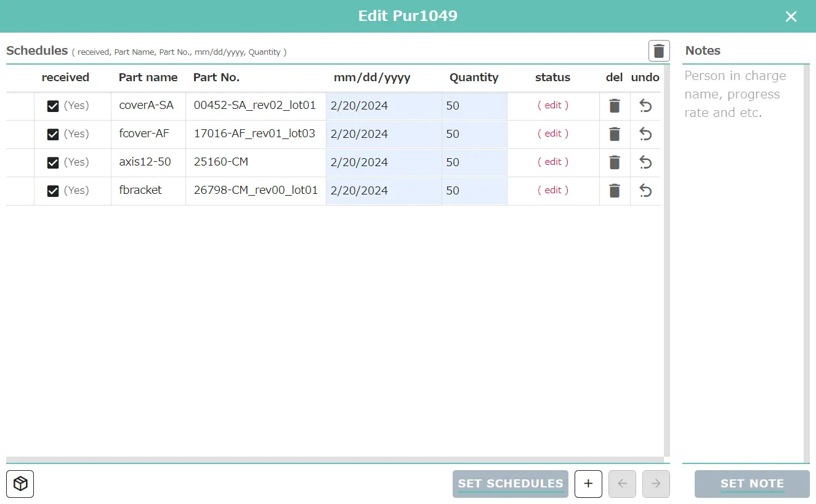Toggle received checkbox for fcover-AF
The width and height of the screenshot is (816, 504).
click(53, 134)
